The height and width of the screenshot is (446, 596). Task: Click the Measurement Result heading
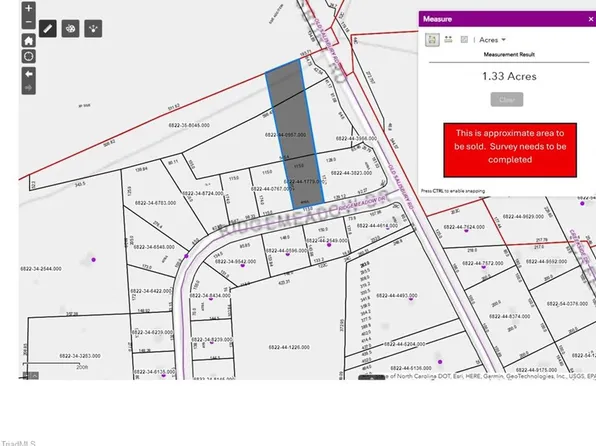click(x=509, y=54)
